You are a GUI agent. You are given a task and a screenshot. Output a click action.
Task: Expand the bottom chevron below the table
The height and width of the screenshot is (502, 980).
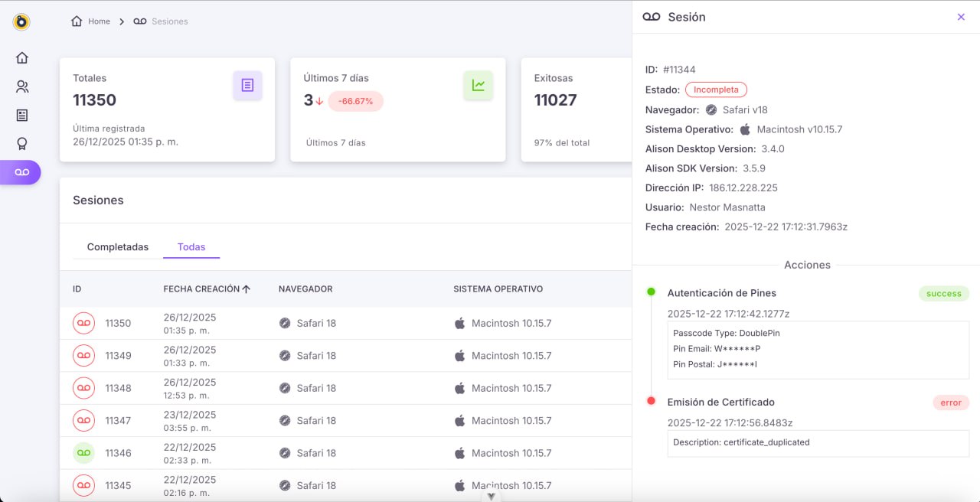(x=491, y=496)
